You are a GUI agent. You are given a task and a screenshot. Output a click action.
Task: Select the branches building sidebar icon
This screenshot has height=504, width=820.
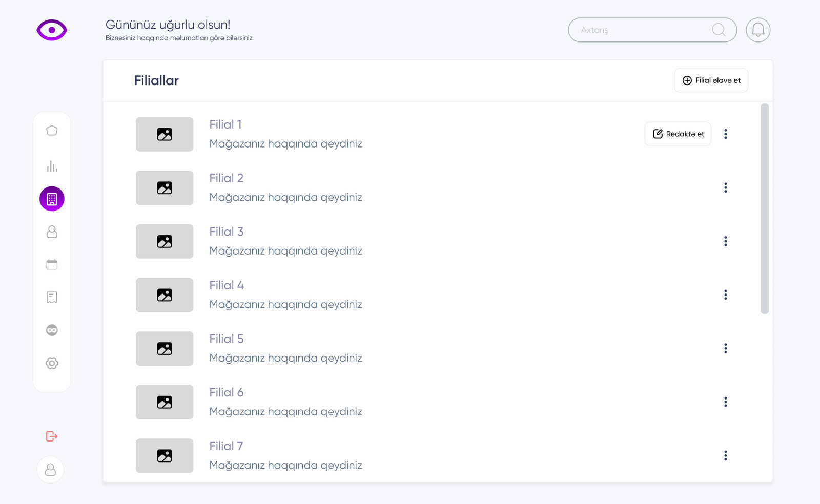click(x=52, y=199)
